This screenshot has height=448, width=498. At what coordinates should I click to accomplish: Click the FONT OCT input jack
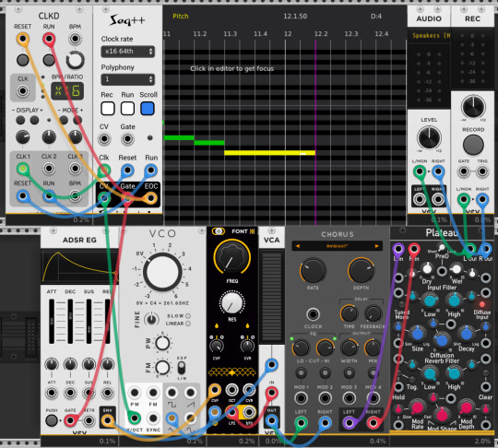[231, 390]
